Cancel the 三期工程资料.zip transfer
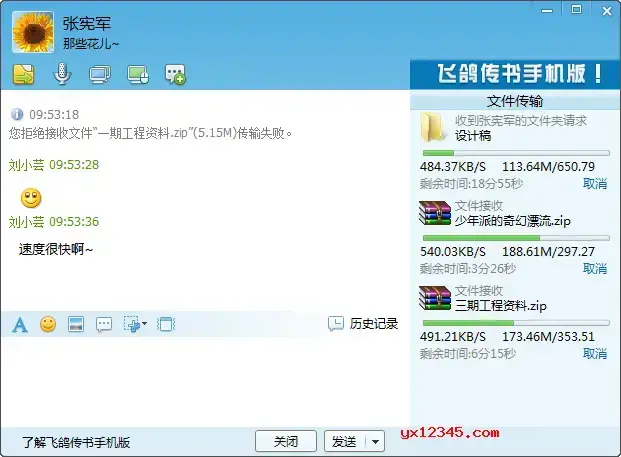Viewport: 621px width, 457px height. tap(594, 354)
